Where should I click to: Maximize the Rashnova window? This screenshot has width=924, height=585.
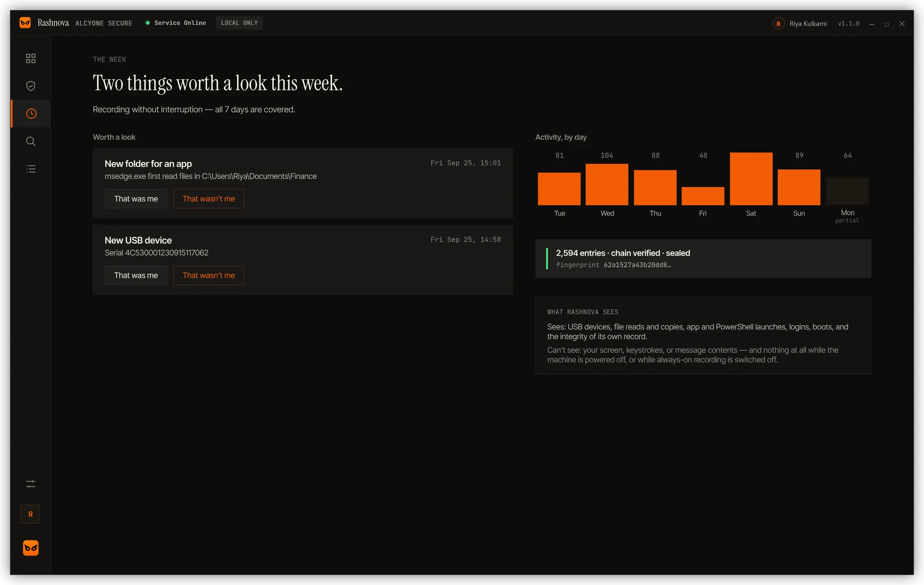pos(887,24)
